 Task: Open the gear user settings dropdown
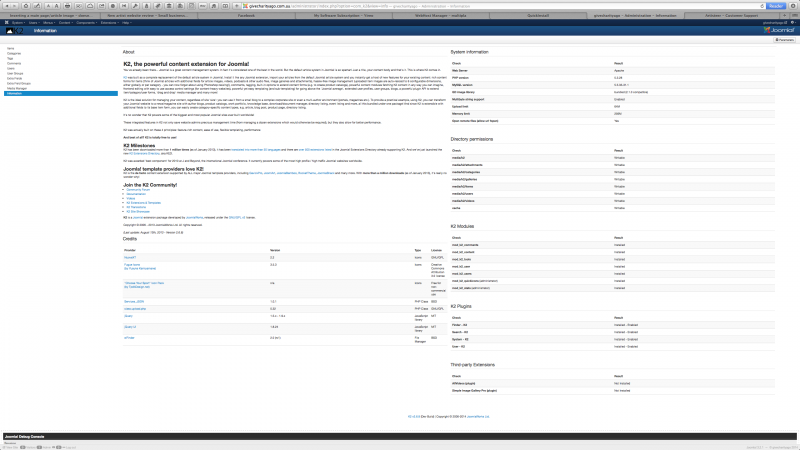pyautogui.click(x=793, y=22)
